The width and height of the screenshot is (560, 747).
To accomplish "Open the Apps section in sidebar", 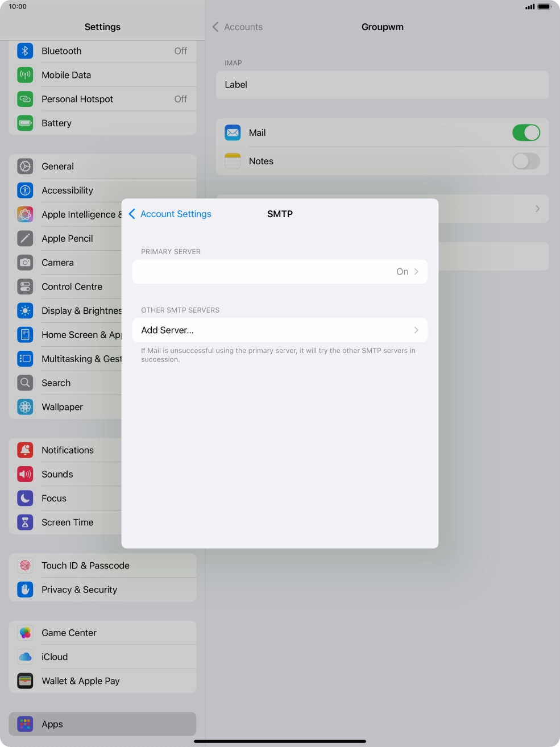I will coord(52,724).
